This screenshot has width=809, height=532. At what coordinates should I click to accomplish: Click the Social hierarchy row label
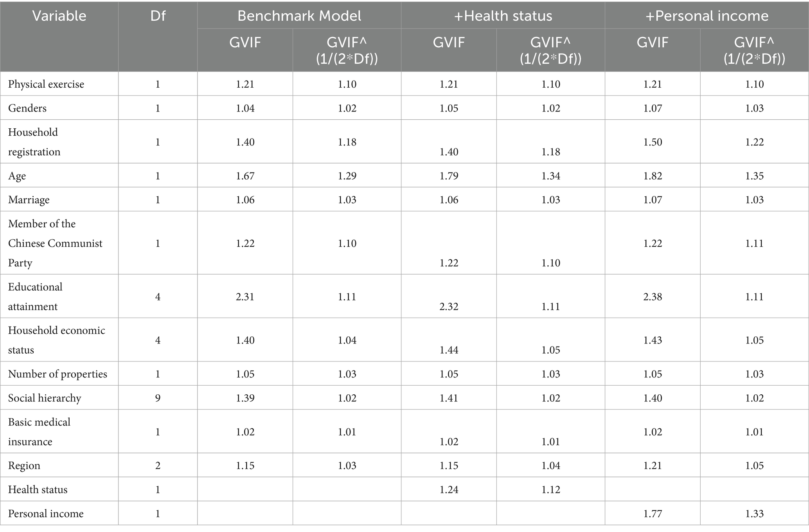(x=45, y=398)
